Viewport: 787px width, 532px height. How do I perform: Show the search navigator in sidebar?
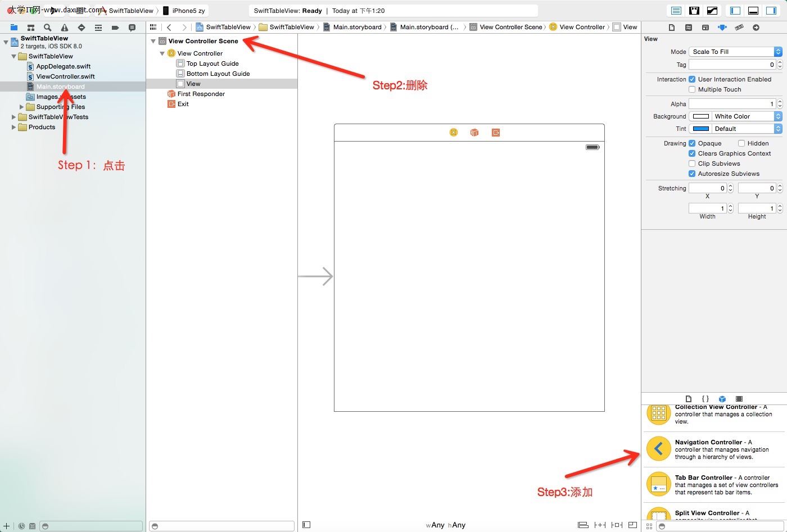[48, 28]
